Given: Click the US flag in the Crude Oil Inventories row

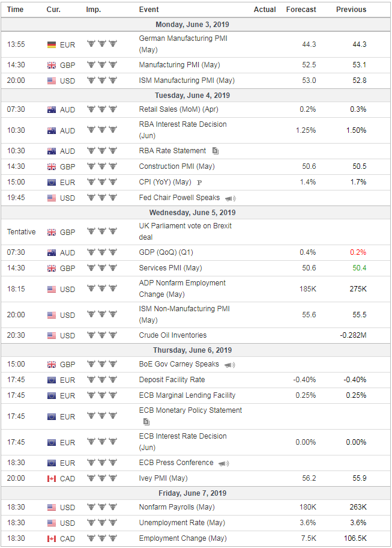Looking at the screenshot, I should (52, 335).
